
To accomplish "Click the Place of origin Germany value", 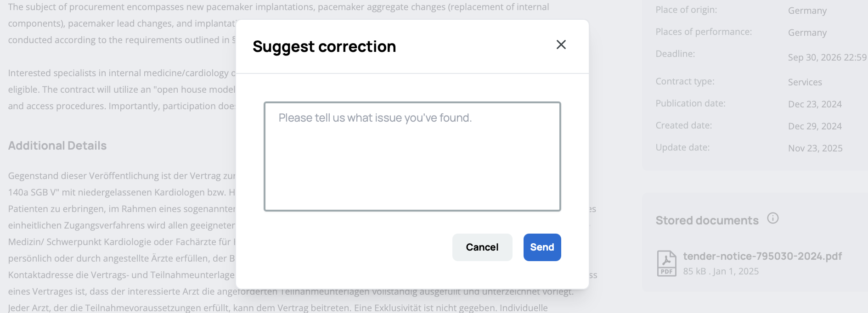I will click(807, 11).
